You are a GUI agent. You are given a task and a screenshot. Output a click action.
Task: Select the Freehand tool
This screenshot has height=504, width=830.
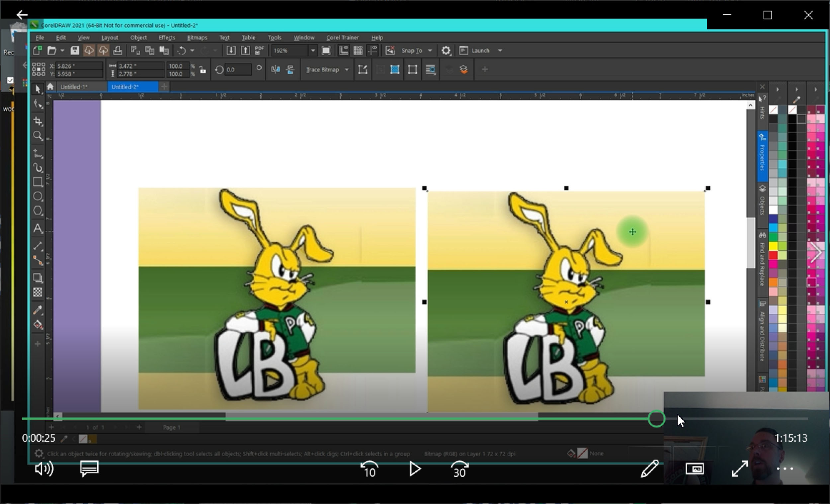[38, 154]
